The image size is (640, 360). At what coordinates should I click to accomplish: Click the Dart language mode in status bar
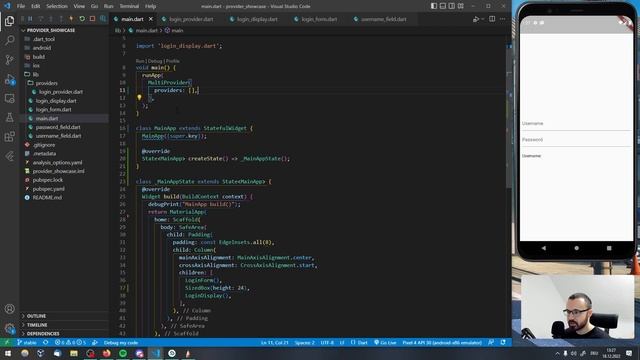(359, 342)
